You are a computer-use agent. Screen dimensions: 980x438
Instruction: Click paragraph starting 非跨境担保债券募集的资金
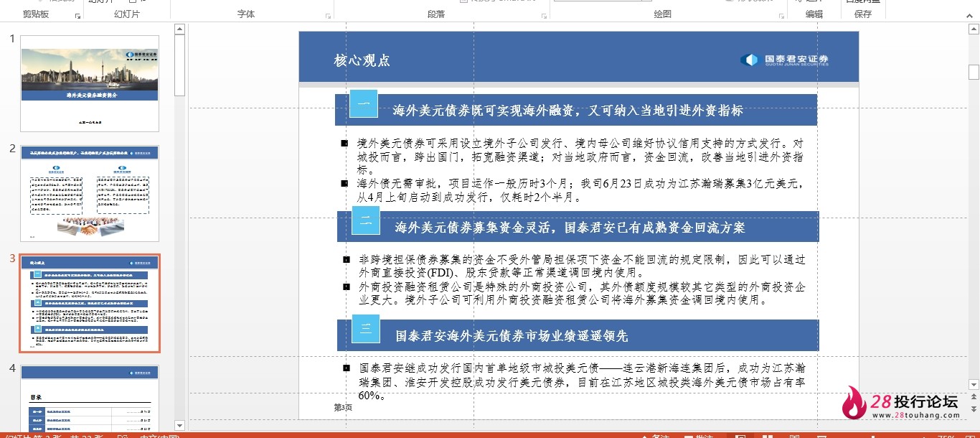click(x=582, y=266)
